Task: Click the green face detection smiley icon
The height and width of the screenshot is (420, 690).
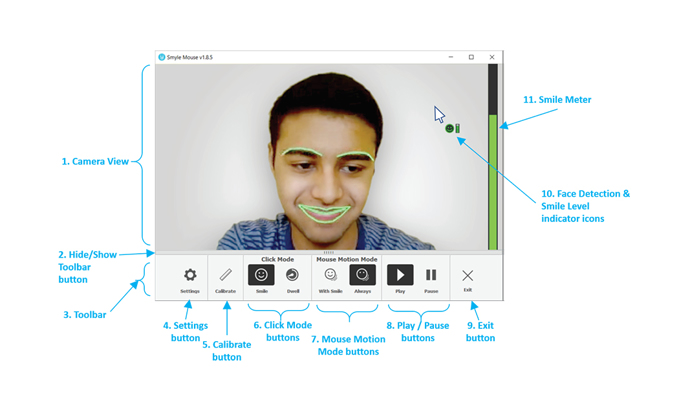Action: (450, 128)
